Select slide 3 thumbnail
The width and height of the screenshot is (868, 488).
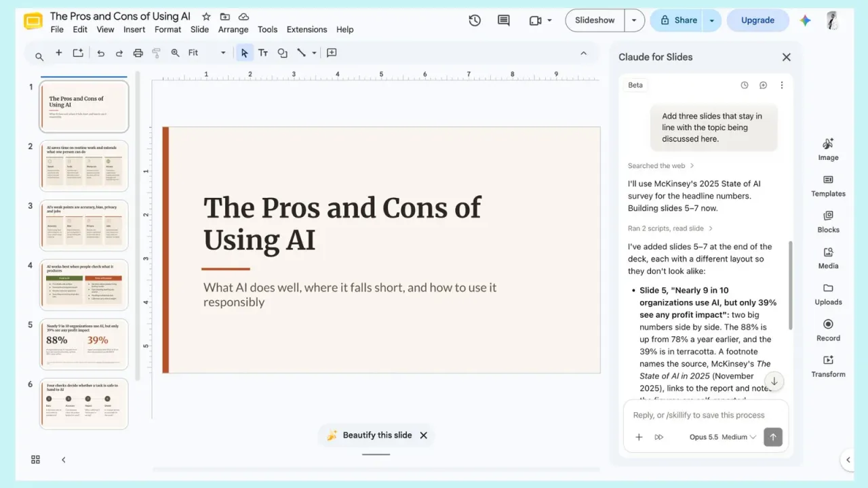(x=84, y=226)
